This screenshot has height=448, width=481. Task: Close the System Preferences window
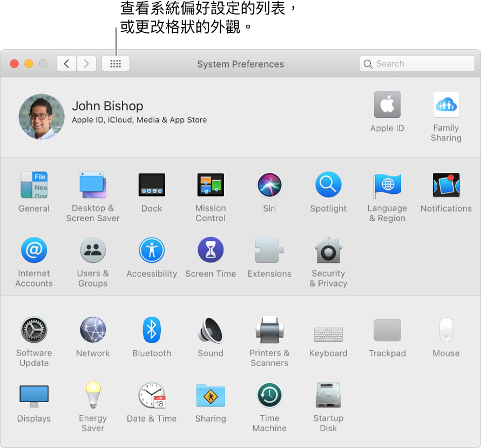pyautogui.click(x=14, y=64)
